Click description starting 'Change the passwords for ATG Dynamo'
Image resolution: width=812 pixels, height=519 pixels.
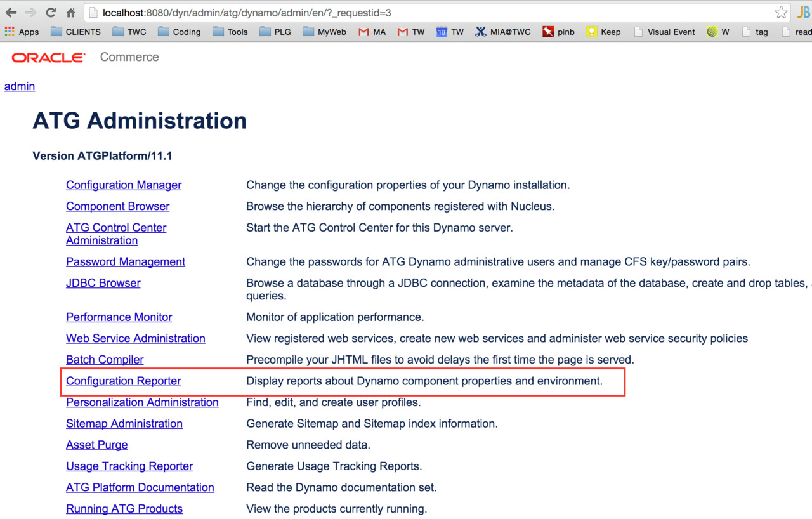pos(498,261)
